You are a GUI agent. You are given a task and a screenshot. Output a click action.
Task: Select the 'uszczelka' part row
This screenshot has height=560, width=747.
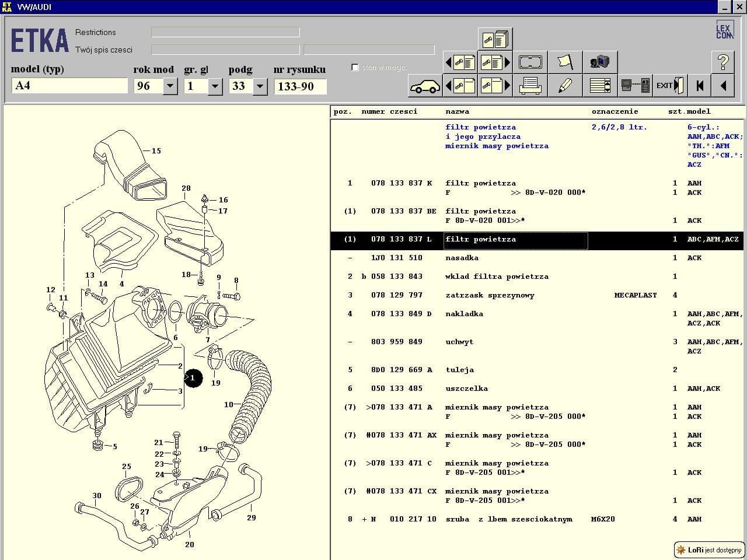[x=537, y=388]
